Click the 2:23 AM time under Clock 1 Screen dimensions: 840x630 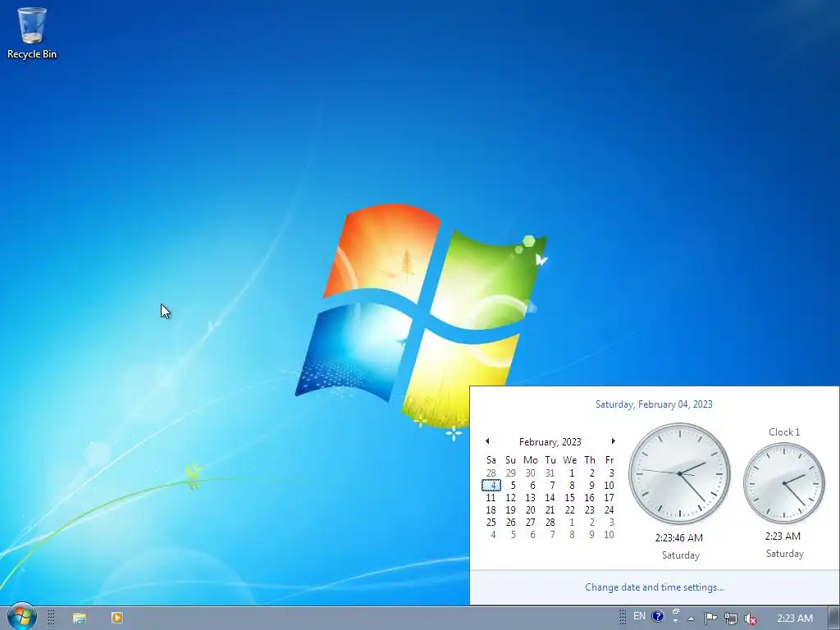click(x=783, y=536)
